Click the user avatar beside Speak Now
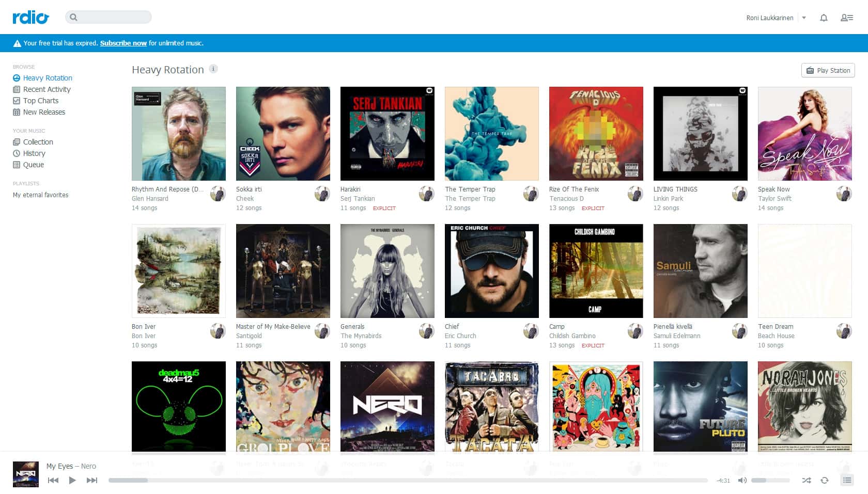The width and height of the screenshot is (868, 494). coord(844,194)
